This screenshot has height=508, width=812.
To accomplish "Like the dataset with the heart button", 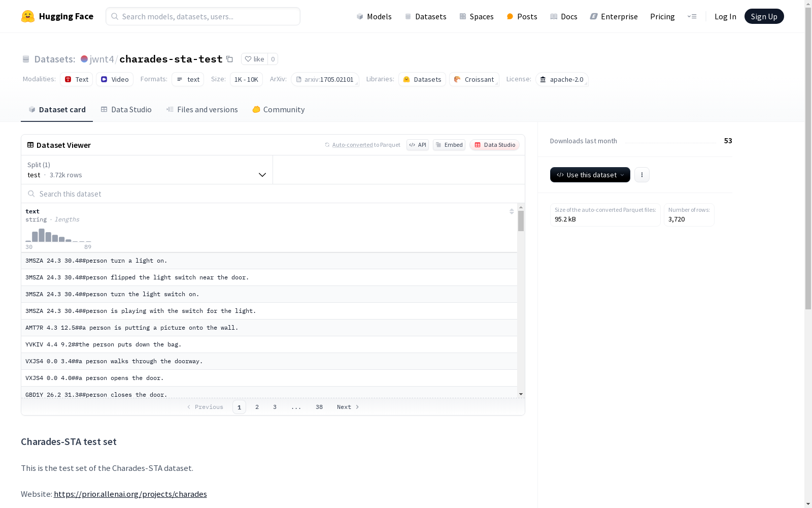I will (x=254, y=59).
